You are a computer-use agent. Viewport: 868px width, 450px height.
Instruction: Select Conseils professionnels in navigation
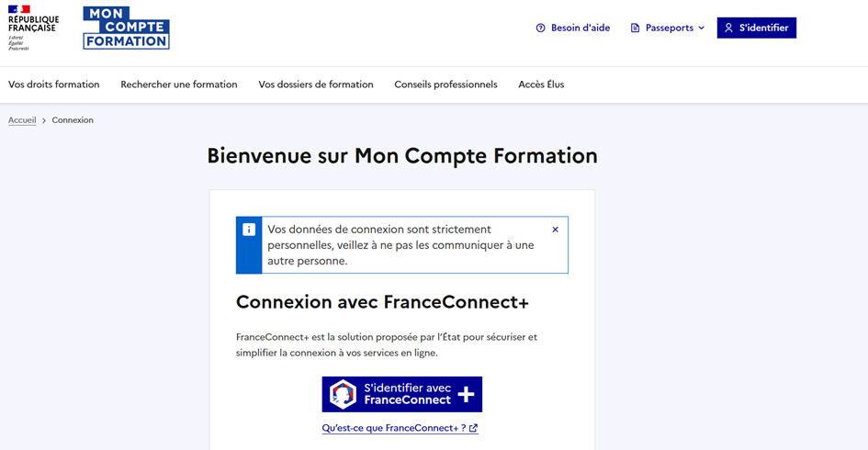445,84
